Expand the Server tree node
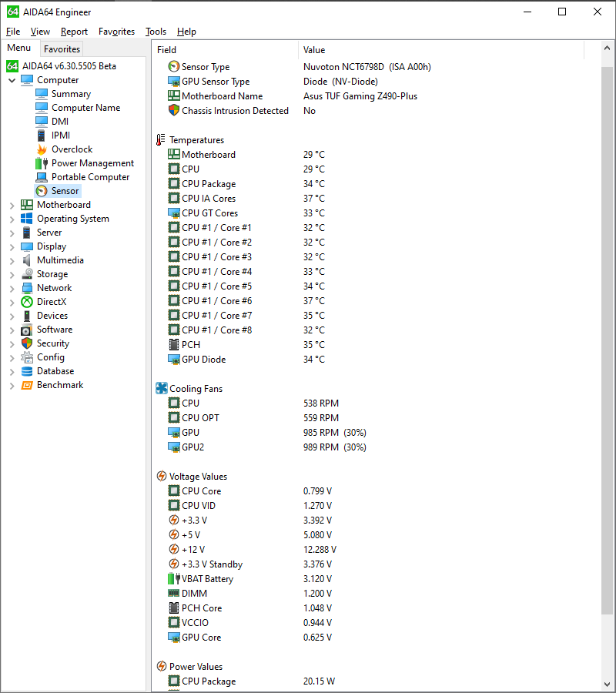 pos(12,233)
